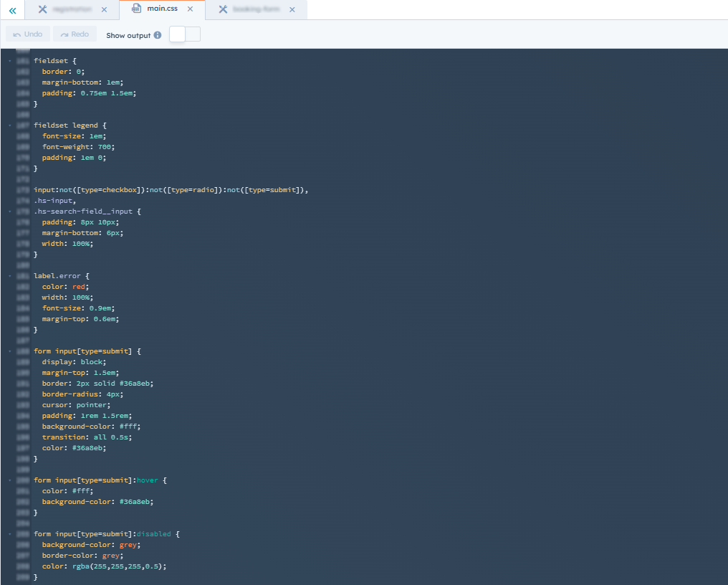
Task: Click the 'display: block;' line
Action: [74, 362]
